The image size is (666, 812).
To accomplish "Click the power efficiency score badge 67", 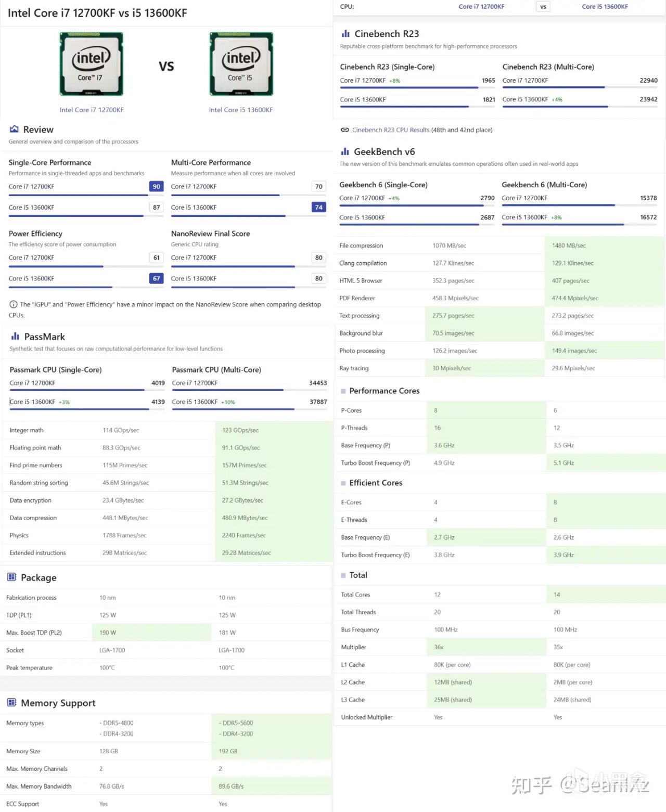I will point(157,278).
